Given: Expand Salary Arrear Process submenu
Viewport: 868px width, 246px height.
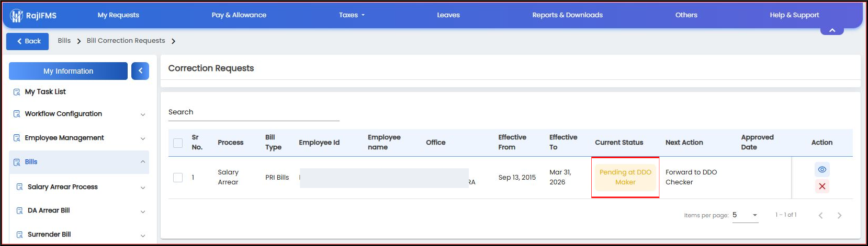Looking at the screenshot, I should coord(79,187).
